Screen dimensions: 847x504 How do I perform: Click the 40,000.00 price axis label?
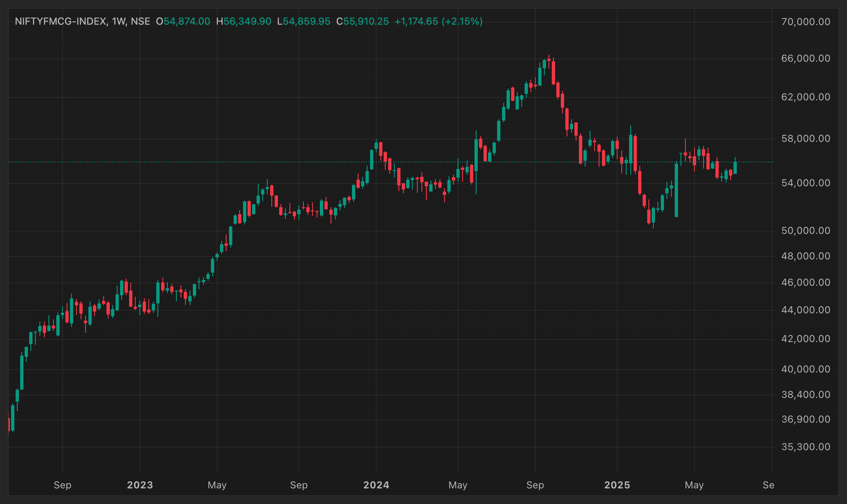tap(806, 369)
